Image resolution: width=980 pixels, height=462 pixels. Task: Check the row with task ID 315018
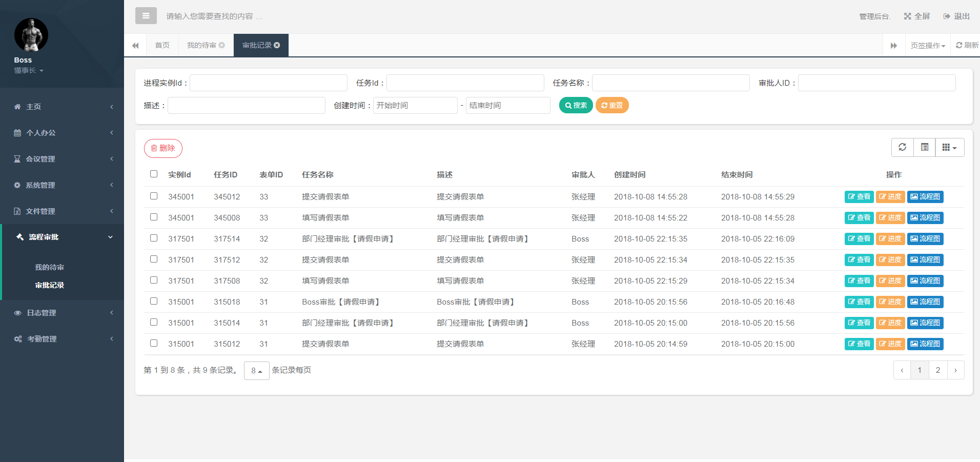coord(154,301)
